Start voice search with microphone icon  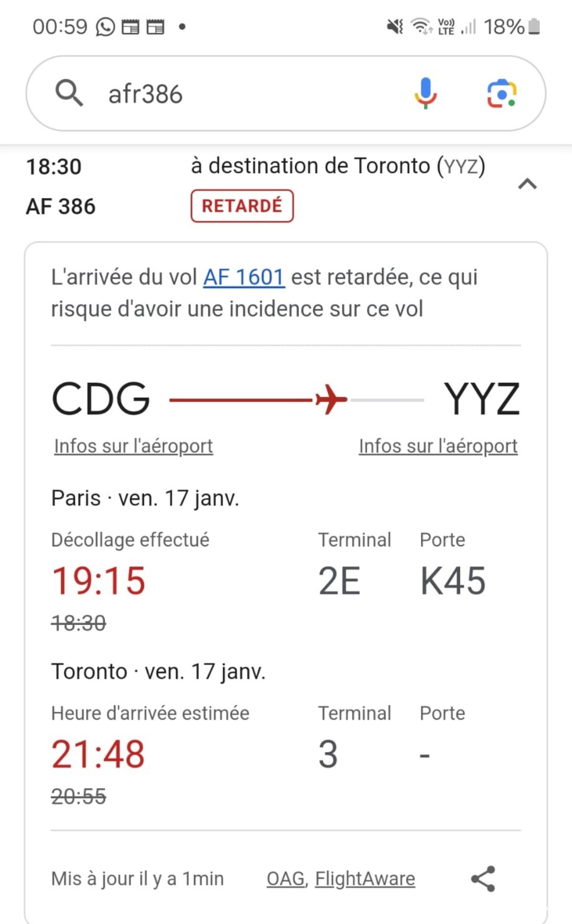pyautogui.click(x=425, y=93)
